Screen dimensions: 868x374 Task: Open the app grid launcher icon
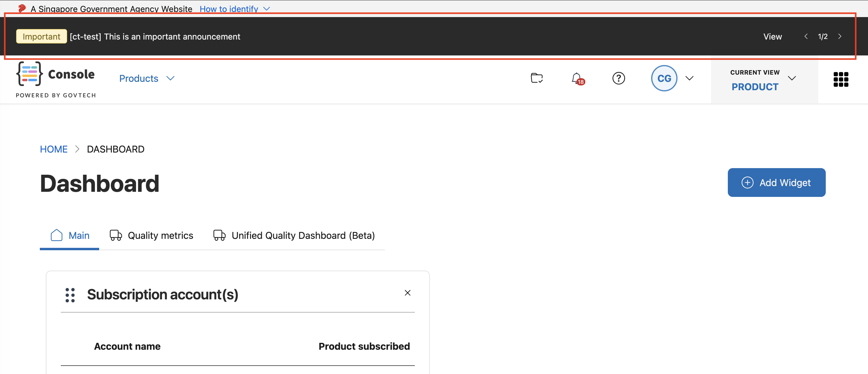click(x=841, y=79)
